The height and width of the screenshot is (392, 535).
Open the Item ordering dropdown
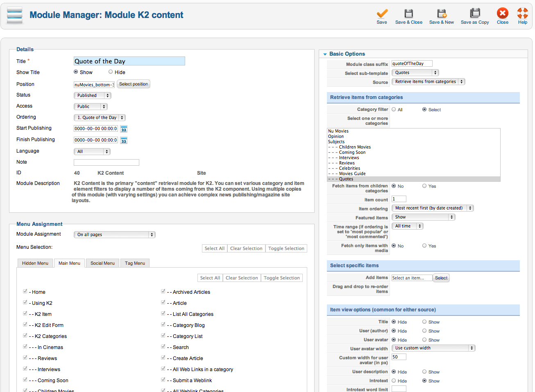pos(433,208)
